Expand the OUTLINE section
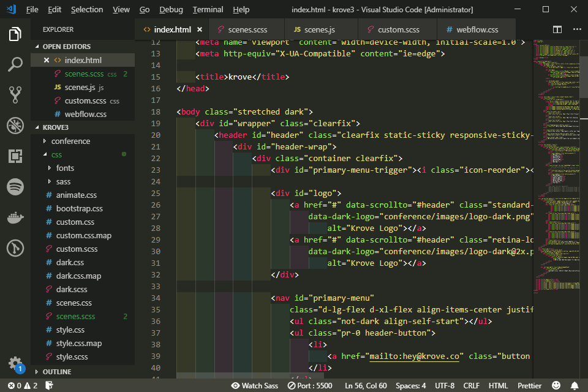 pyautogui.click(x=57, y=372)
